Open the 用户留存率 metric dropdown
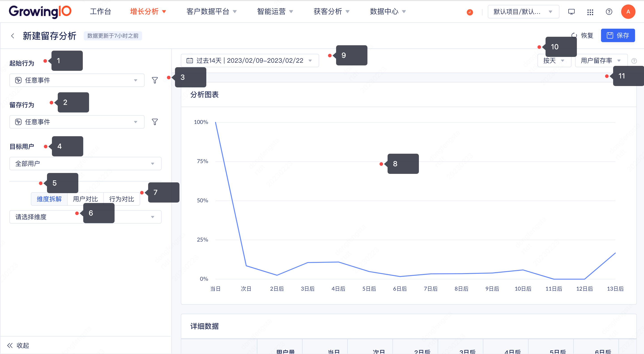Viewport: 644px width, 354px height. point(601,60)
